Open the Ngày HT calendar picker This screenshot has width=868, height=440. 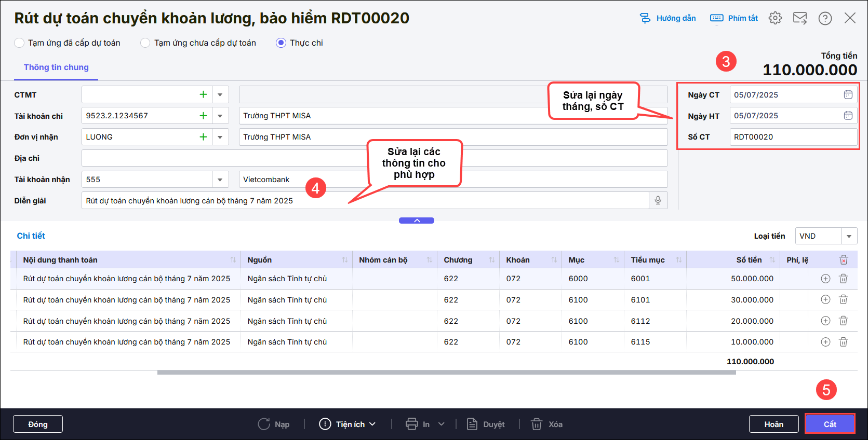pyautogui.click(x=848, y=116)
